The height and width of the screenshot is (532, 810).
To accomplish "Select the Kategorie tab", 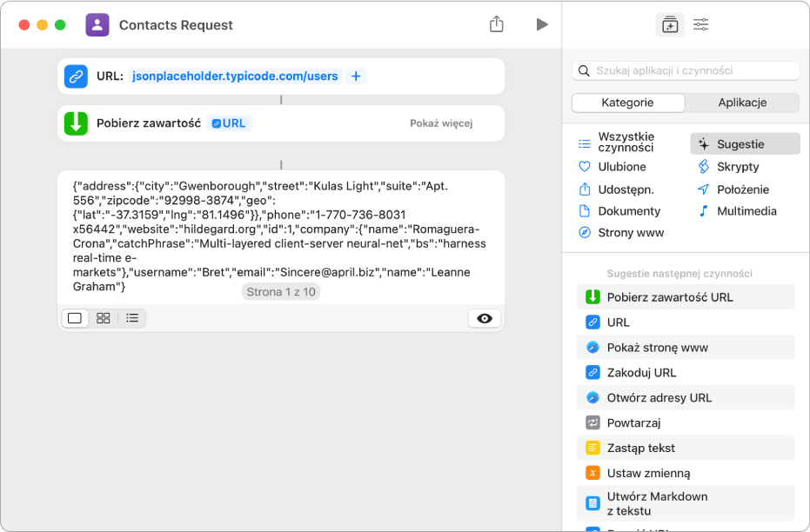I will [x=627, y=103].
